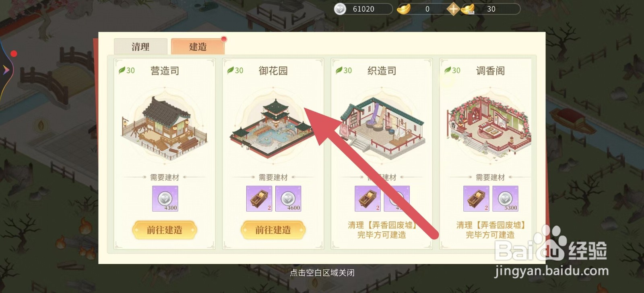
Task: Expand the side panel arrow on left edge
Action: 6,70
